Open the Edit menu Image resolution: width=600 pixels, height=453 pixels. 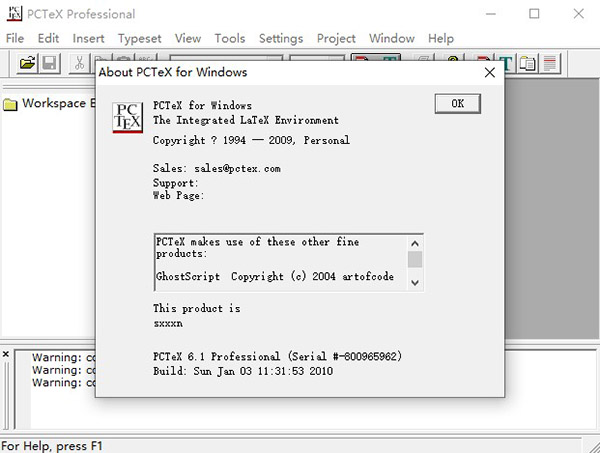point(48,38)
